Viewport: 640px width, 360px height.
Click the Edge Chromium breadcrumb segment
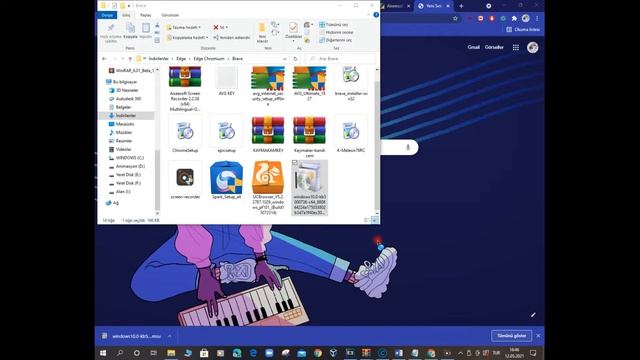pos(209,59)
